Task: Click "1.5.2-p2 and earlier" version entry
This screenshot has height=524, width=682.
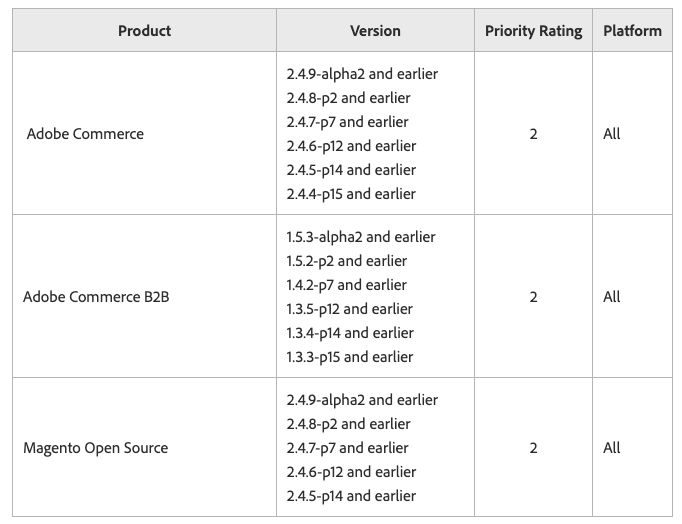Action: point(346,261)
